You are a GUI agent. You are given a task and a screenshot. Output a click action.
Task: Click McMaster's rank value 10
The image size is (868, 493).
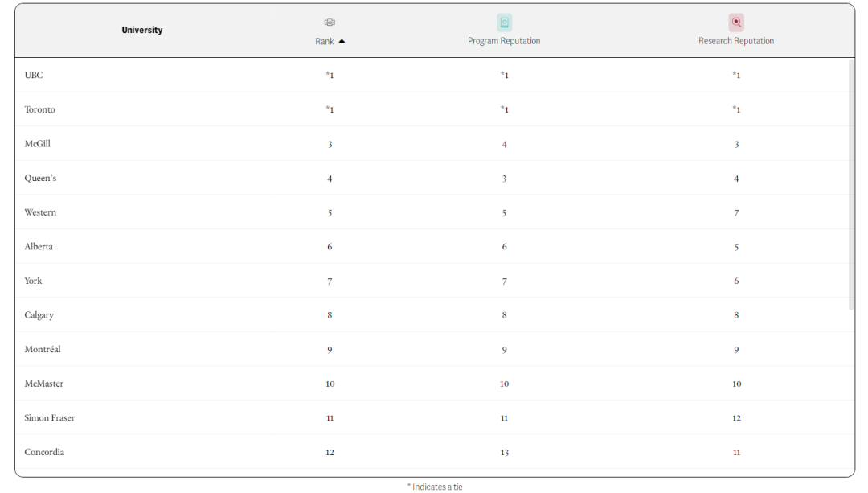[330, 384]
